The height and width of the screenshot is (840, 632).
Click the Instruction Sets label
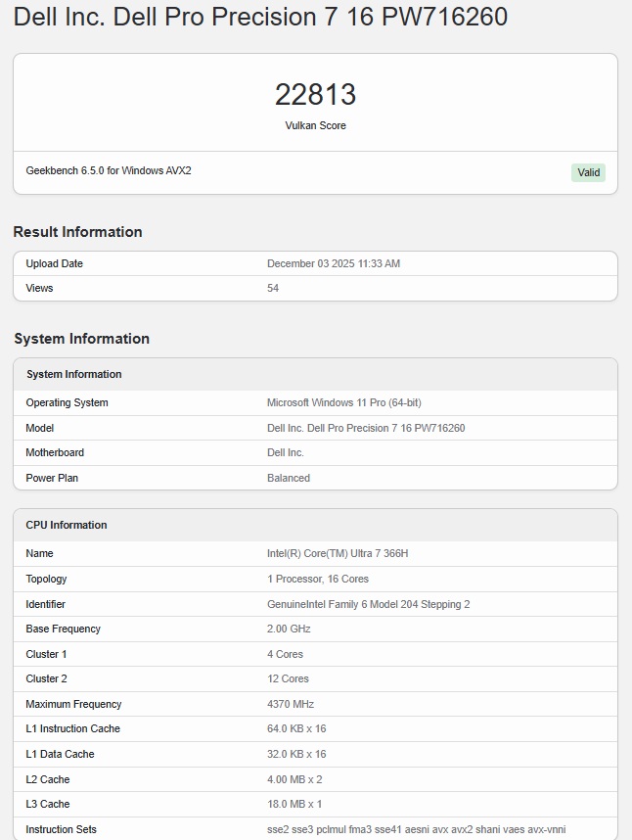click(x=61, y=830)
